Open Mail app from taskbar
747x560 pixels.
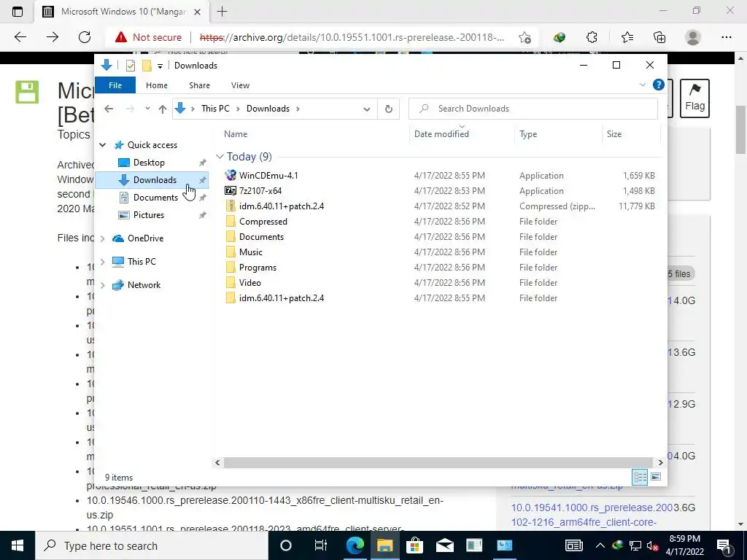tap(444, 545)
